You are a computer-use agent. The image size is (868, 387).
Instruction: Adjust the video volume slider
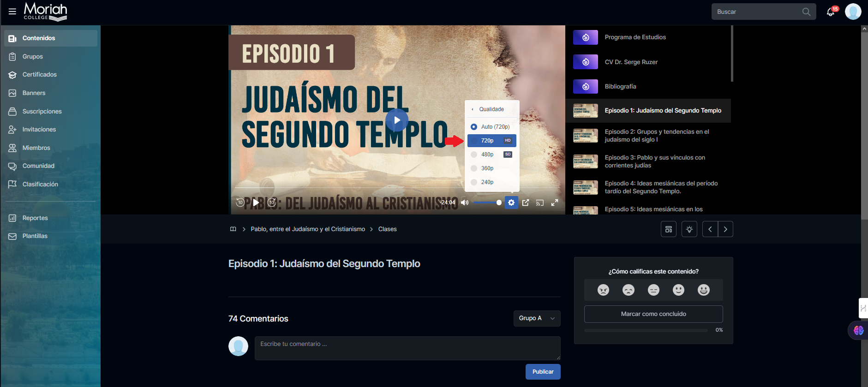[x=487, y=202]
